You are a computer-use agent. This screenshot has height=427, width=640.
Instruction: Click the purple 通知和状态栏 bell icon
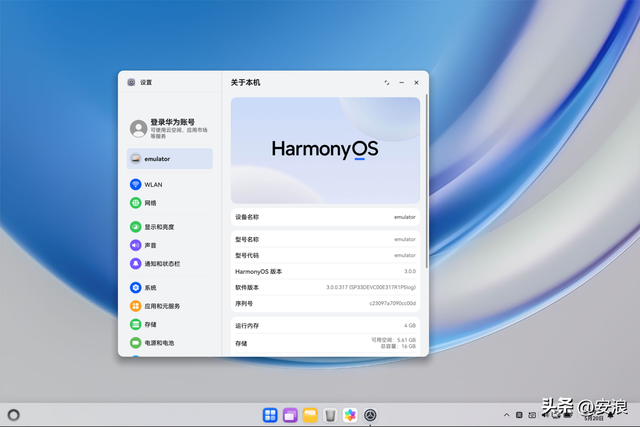(x=136, y=264)
